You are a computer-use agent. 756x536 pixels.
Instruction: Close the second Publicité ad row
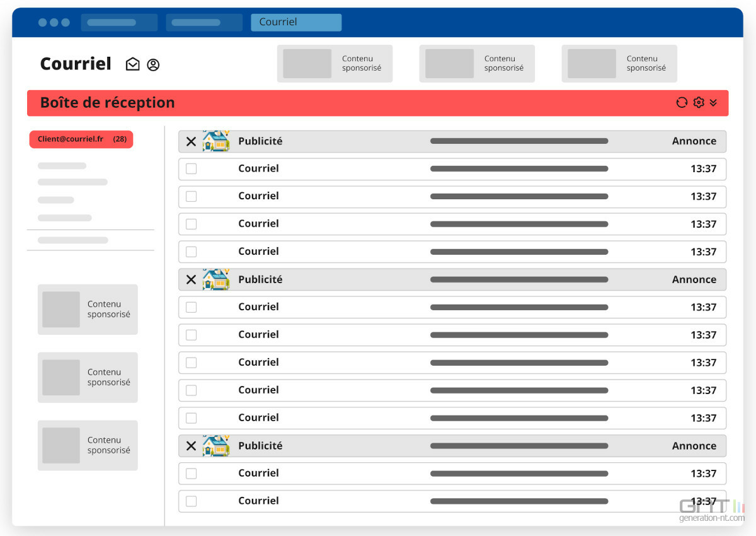pos(192,279)
